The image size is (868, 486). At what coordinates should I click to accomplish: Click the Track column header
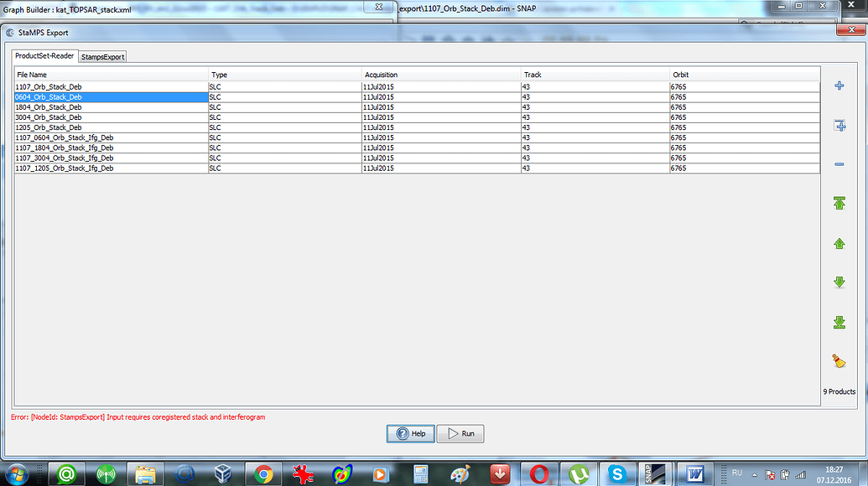click(x=595, y=75)
